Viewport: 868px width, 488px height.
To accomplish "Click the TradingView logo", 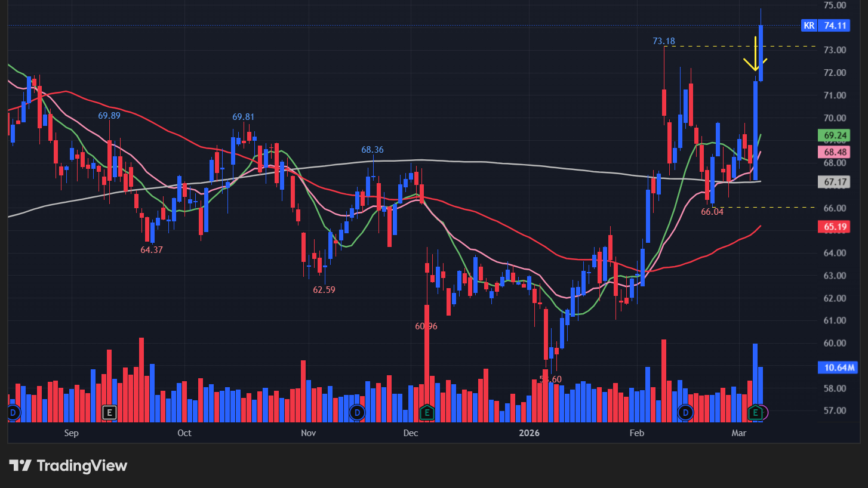I will tap(68, 465).
